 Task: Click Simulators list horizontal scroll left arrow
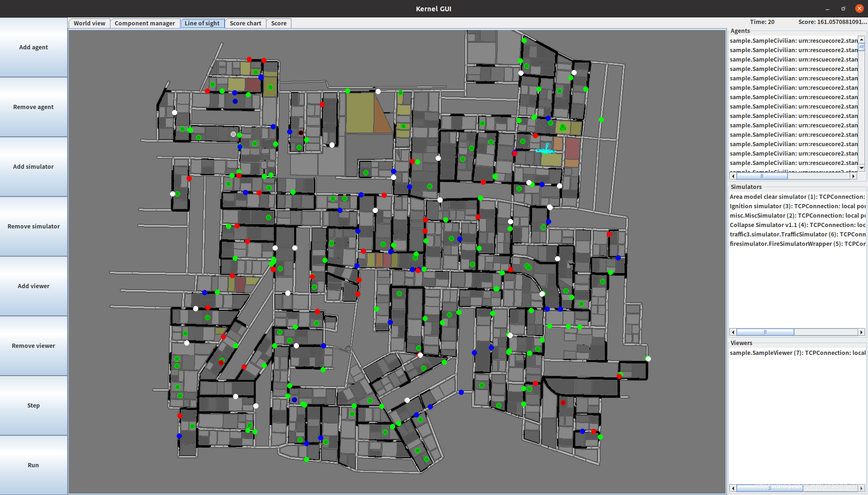pos(733,332)
